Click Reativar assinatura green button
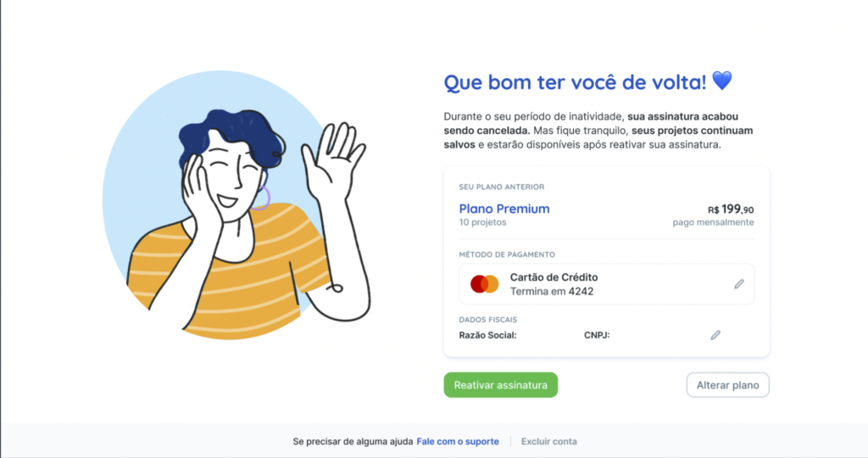 (500, 385)
